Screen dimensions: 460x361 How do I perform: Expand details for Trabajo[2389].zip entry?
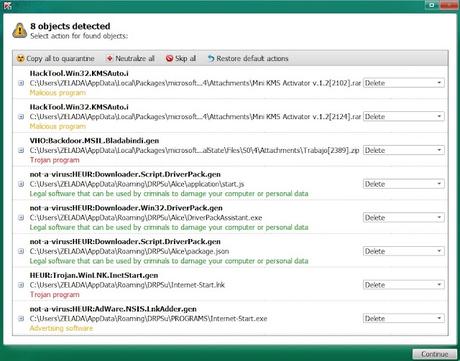point(21,150)
